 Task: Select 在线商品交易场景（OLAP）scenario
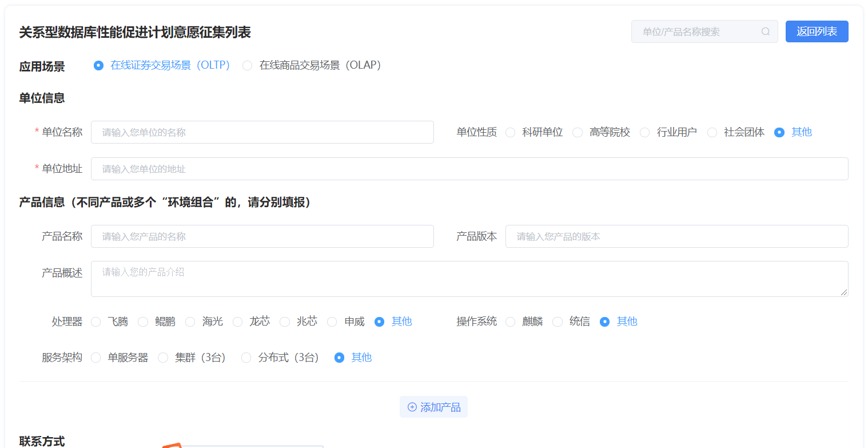[x=247, y=65]
